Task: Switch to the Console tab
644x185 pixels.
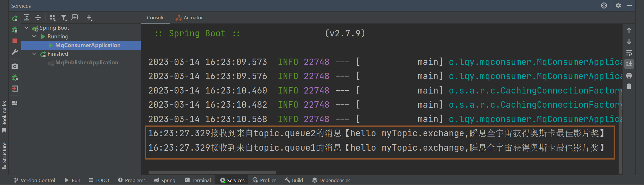Action: point(156,18)
